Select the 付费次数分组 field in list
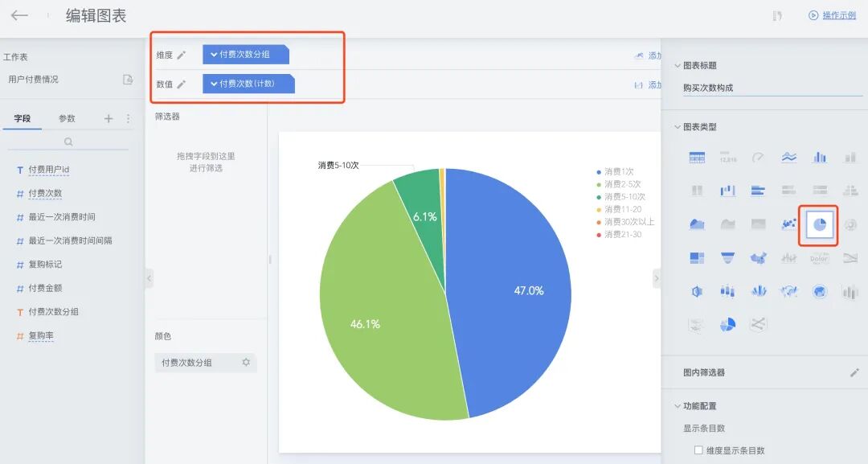The height and width of the screenshot is (464, 868). (x=53, y=312)
